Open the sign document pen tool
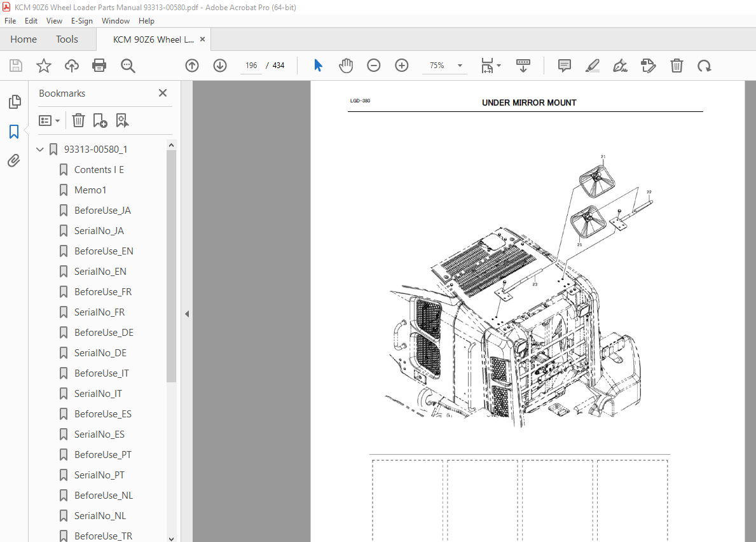The height and width of the screenshot is (542, 756). [x=620, y=66]
